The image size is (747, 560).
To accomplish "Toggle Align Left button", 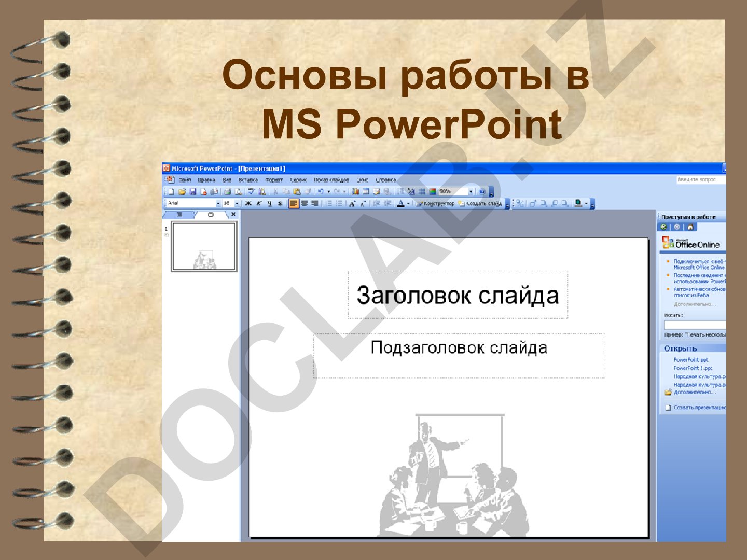I will click(x=294, y=203).
